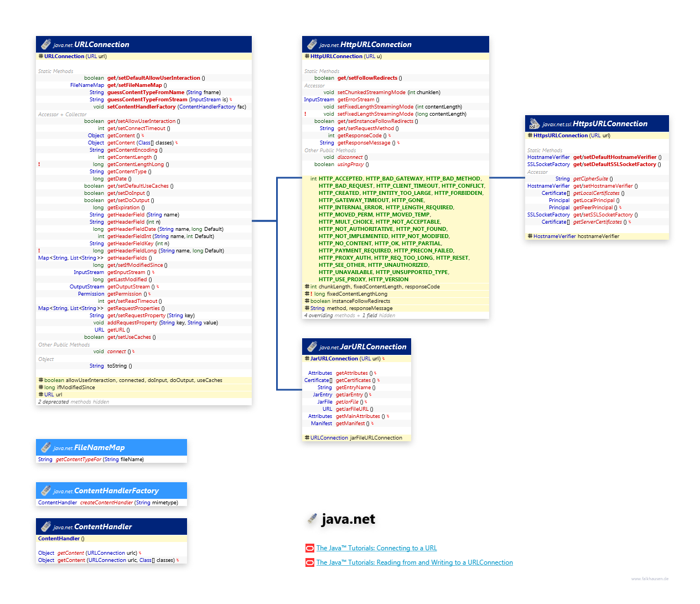Select the guessContentTypeFromName method in URLConnection

[x=146, y=92]
